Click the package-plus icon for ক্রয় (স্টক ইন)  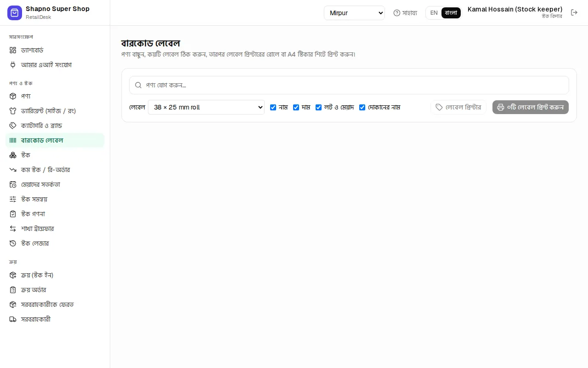click(x=13, y=275)
